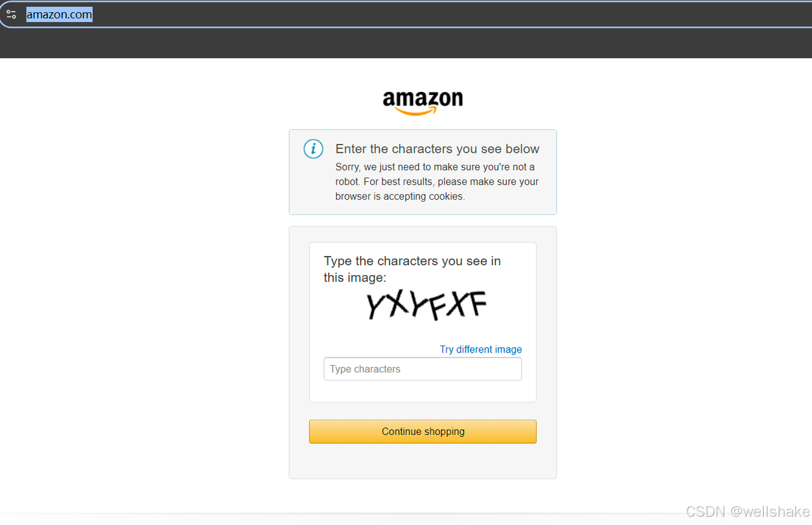
Task: Click the gray panel area below Continue shopping
Action: [422, 461]
